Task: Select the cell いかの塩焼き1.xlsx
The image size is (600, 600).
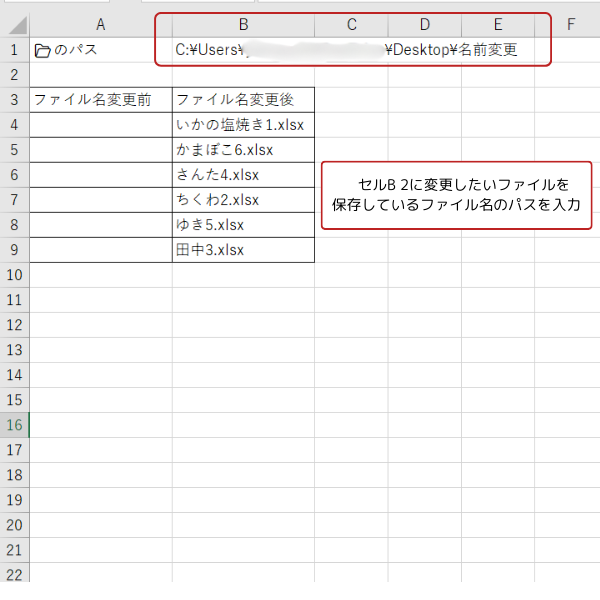Action: point(243,125)
